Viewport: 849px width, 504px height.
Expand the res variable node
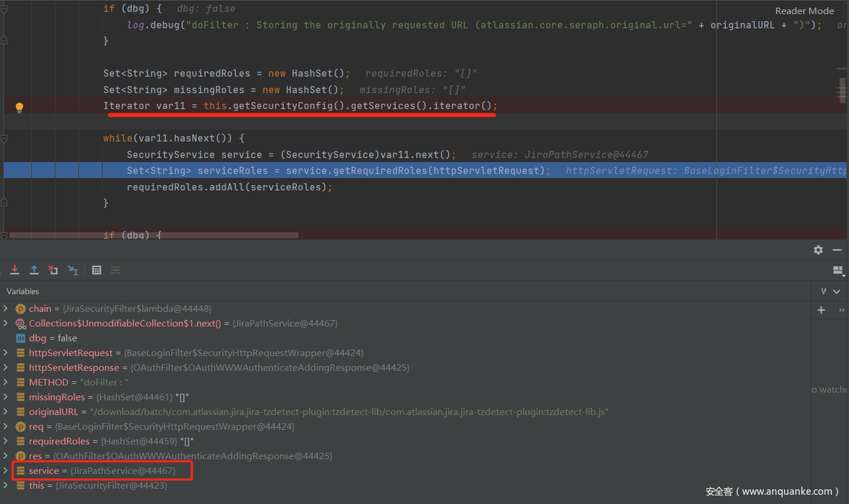tap(5, 456)
